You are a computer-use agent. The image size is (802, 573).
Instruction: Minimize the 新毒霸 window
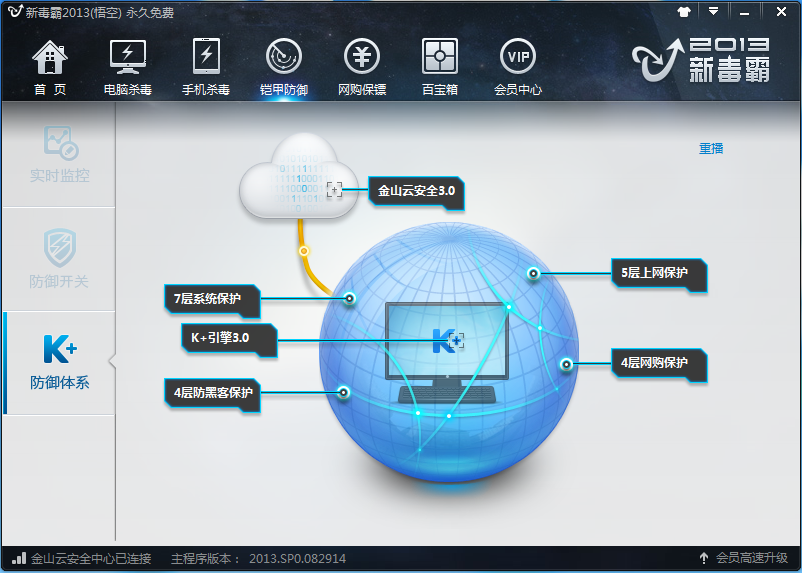tap(744, 12)
